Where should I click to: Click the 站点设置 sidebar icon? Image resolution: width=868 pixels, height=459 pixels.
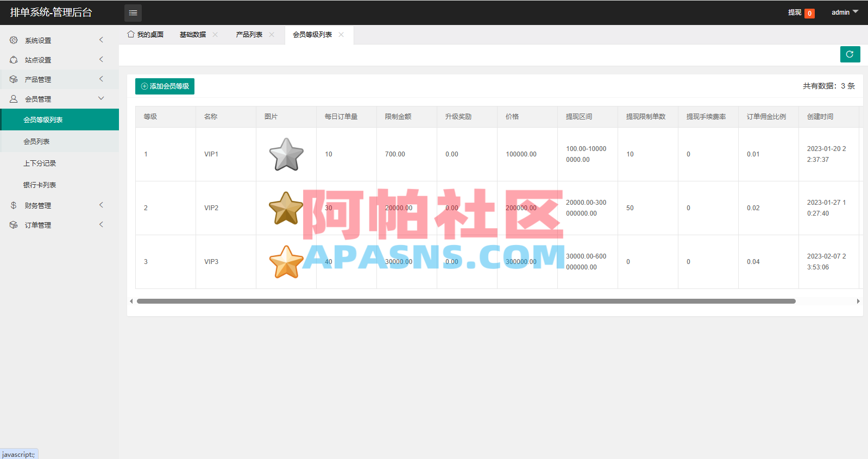click(x=14, y=60)
